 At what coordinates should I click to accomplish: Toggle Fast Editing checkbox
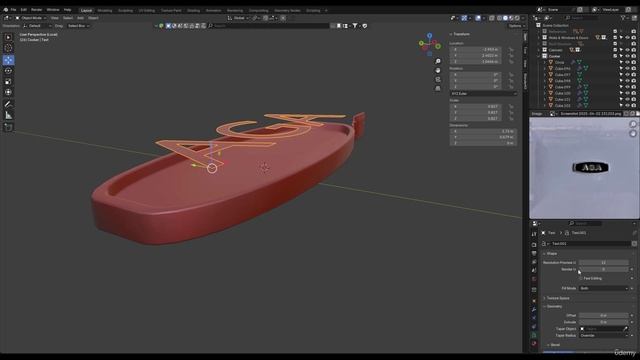(x=581, y=278)
